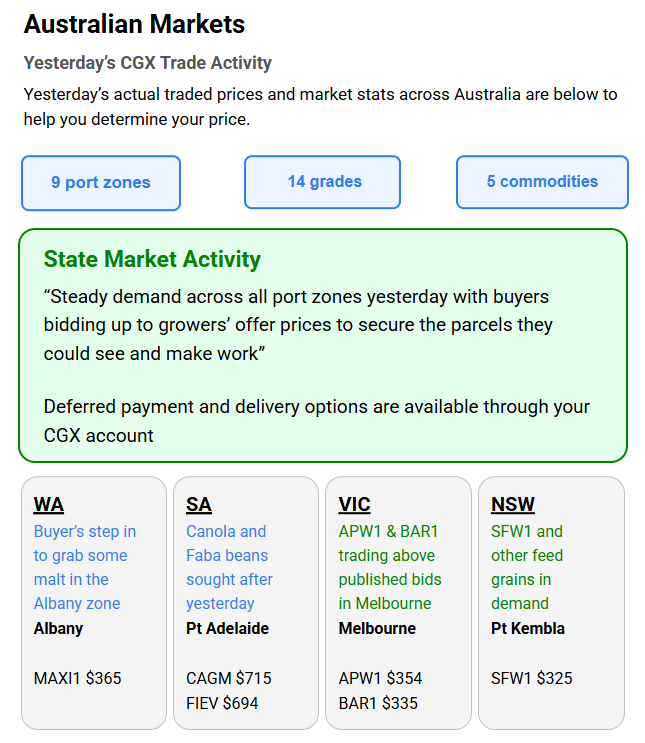This screenshot has width=645, height=743.
Task: Click APW1 & BAR1 trading summary text
Action: coord(388,567)
